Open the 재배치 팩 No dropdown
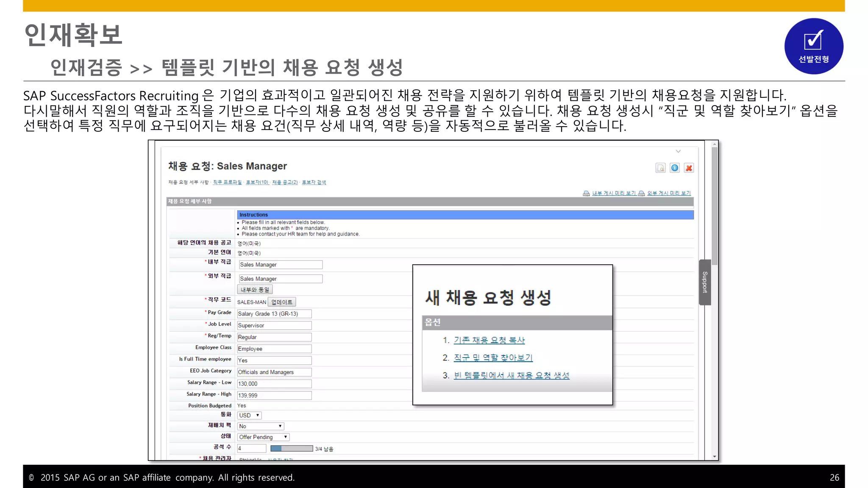 pos(261,426)
